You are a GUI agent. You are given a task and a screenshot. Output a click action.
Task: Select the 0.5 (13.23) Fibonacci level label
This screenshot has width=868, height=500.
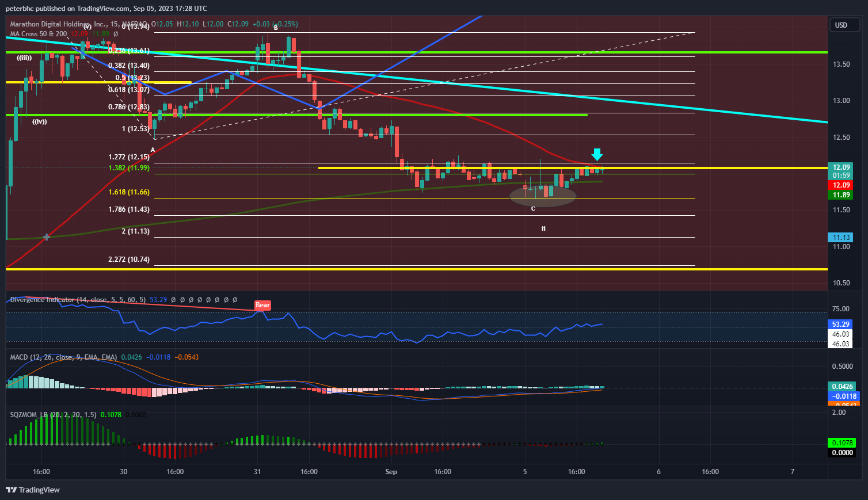[x=132, y=78]
